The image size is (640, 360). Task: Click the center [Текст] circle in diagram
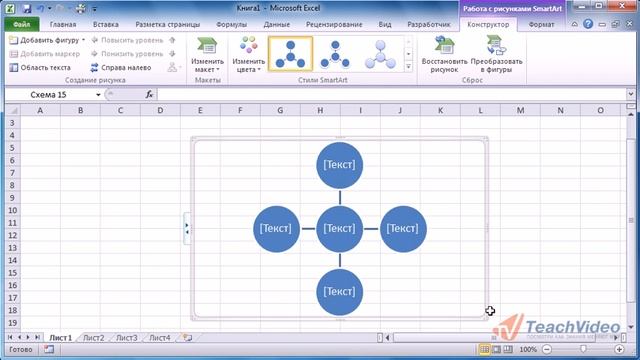(340, 229)
